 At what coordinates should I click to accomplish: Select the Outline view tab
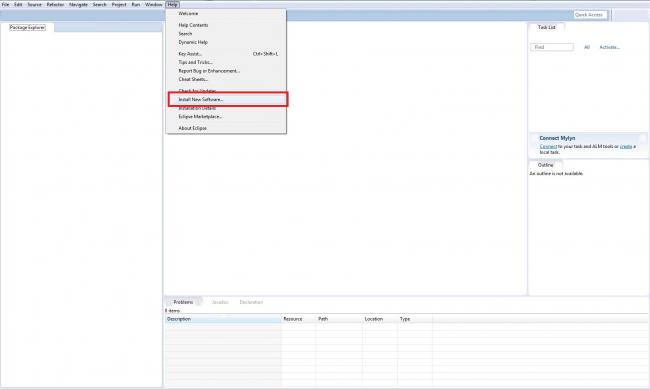[x=546, y=165]
